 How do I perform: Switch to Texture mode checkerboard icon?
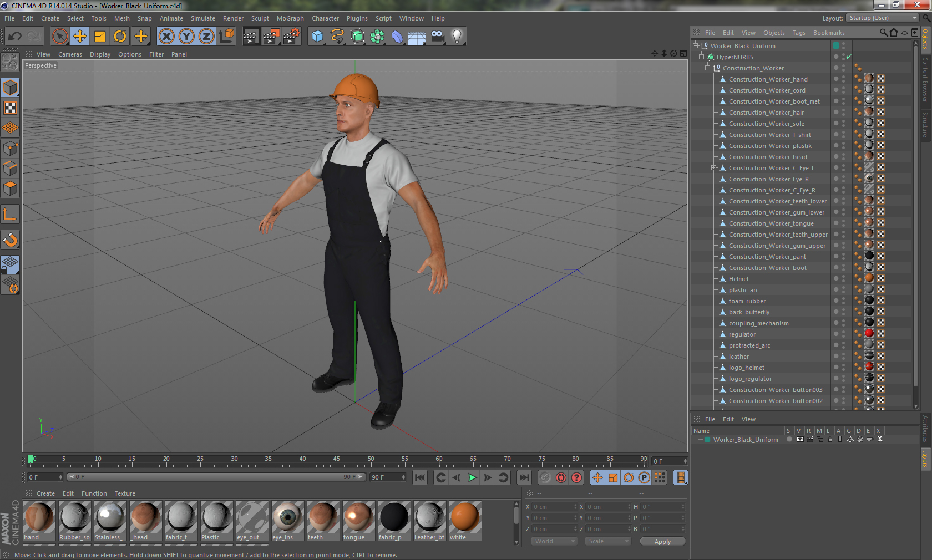10,108
